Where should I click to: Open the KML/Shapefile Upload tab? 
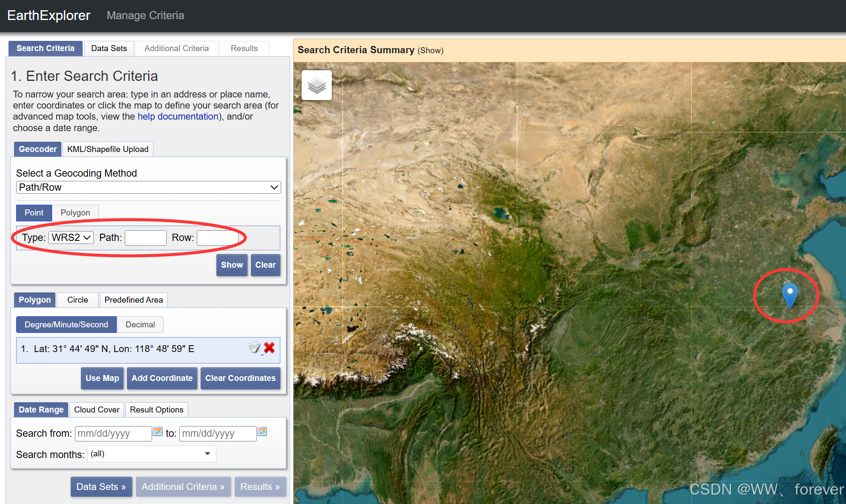[x=108, y=149]
